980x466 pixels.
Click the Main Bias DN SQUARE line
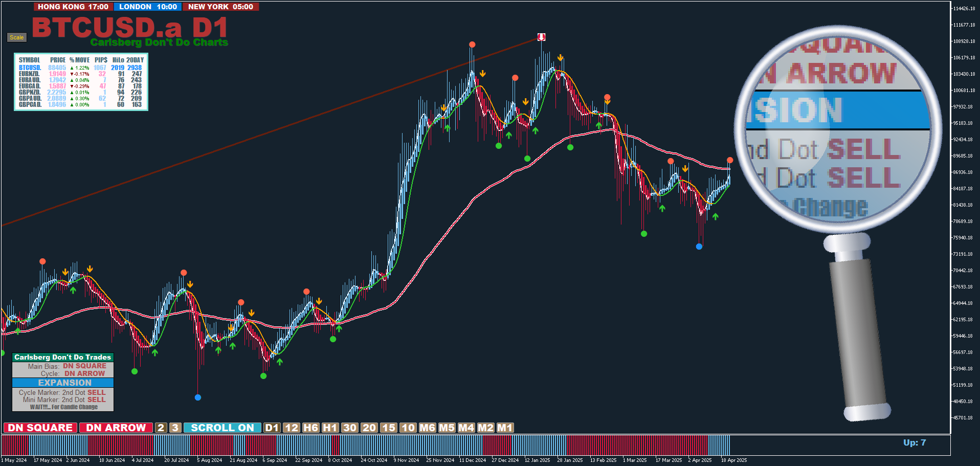[x=67, y=366]
